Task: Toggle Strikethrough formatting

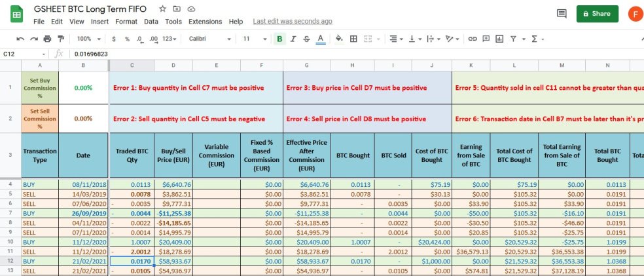Action: point(307,39)
